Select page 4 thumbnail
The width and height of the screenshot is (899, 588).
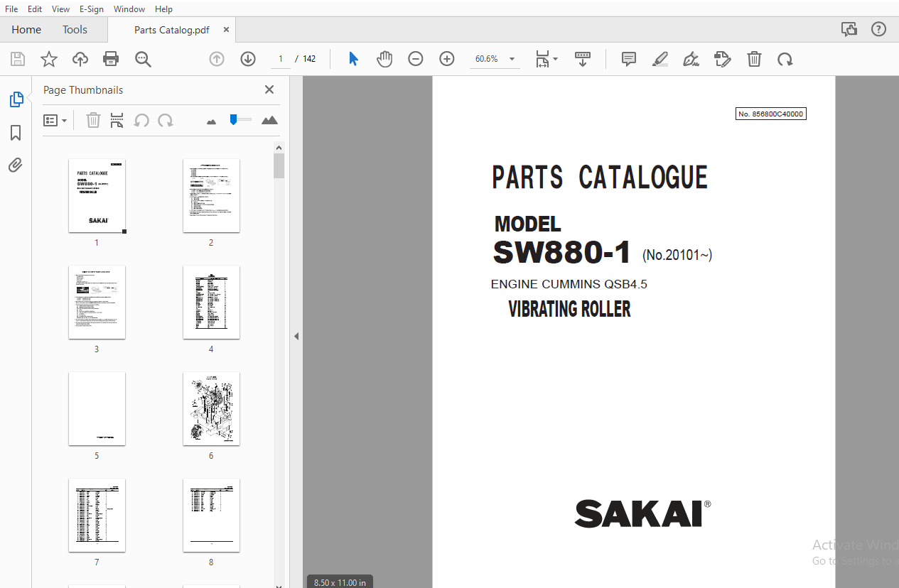[x=211, y=302]
